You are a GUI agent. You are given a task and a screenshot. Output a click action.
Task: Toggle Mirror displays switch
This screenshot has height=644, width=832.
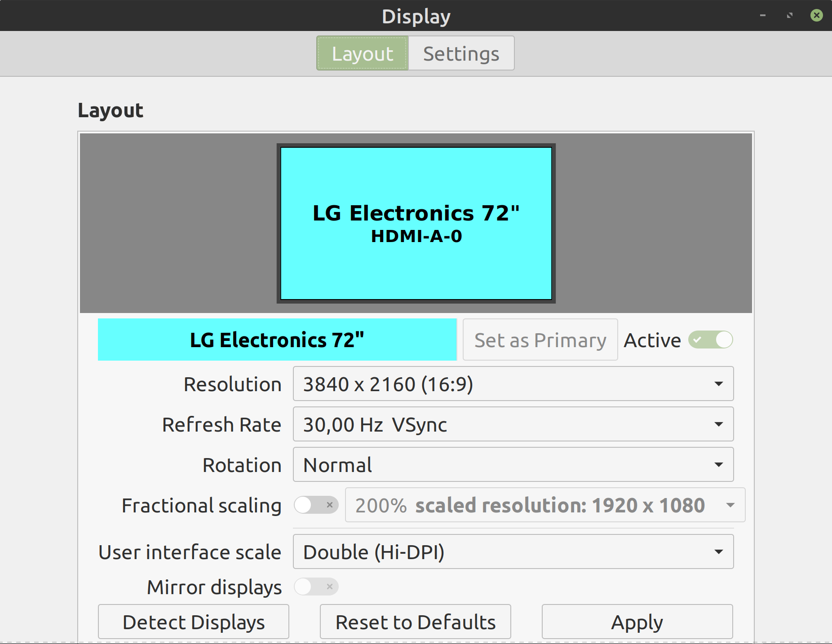(x=316, y=587)
